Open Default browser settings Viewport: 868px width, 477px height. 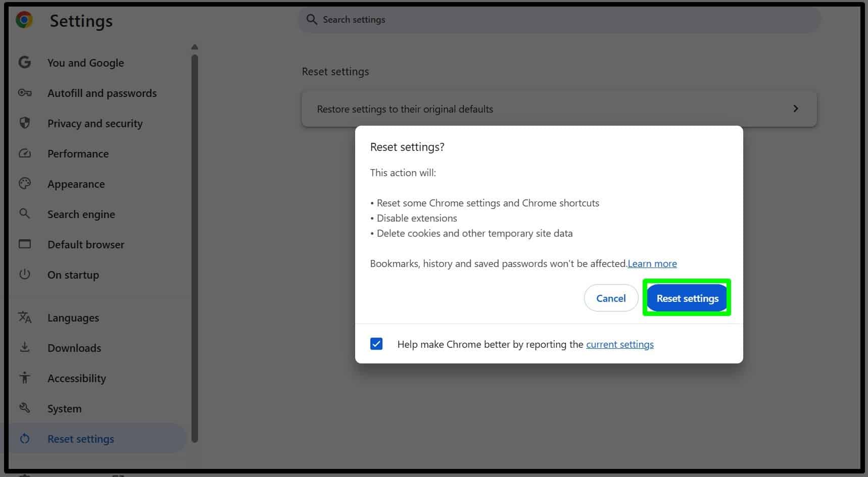86,244
